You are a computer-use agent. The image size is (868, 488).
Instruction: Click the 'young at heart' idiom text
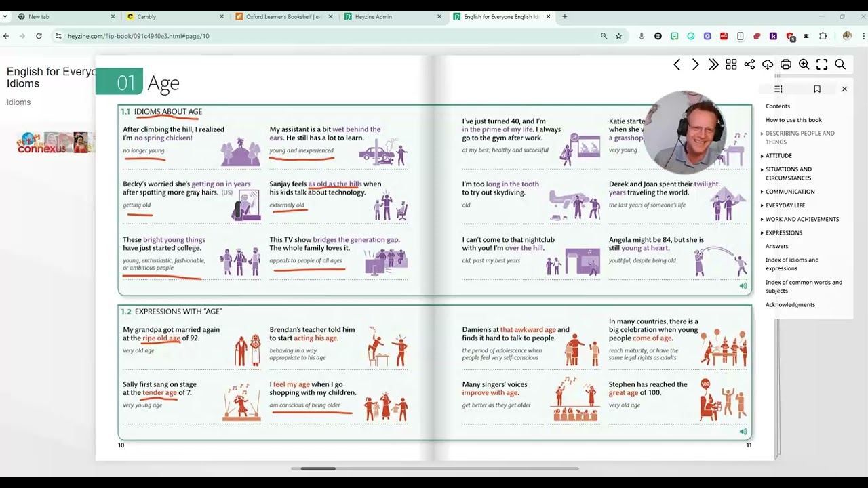[x=645, y=248]
